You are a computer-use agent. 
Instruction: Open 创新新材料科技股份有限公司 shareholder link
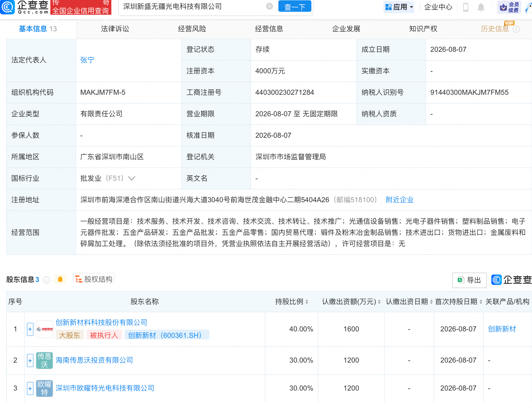coord(101,323)
